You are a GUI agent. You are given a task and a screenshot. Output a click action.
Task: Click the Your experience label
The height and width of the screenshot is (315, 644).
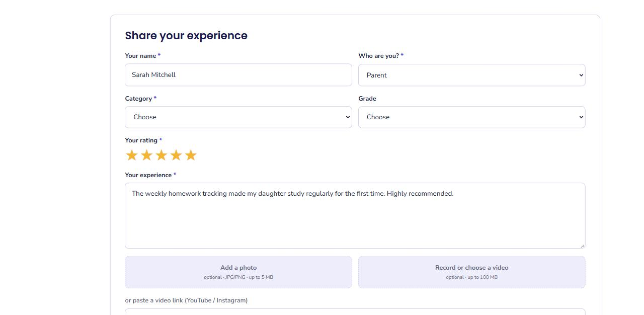tap(150, 175)
